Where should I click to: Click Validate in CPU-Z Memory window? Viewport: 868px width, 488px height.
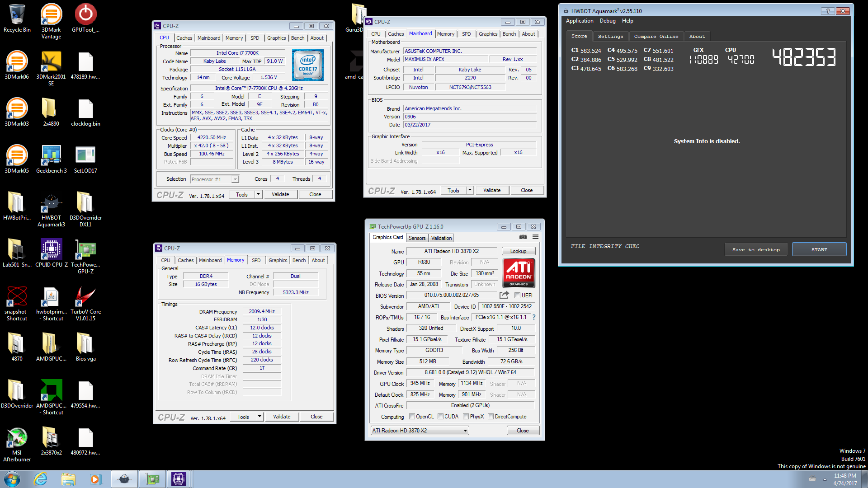282,417
